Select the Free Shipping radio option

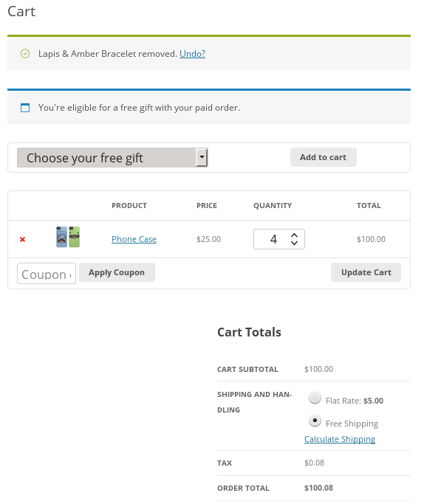(x=315, y=421)
